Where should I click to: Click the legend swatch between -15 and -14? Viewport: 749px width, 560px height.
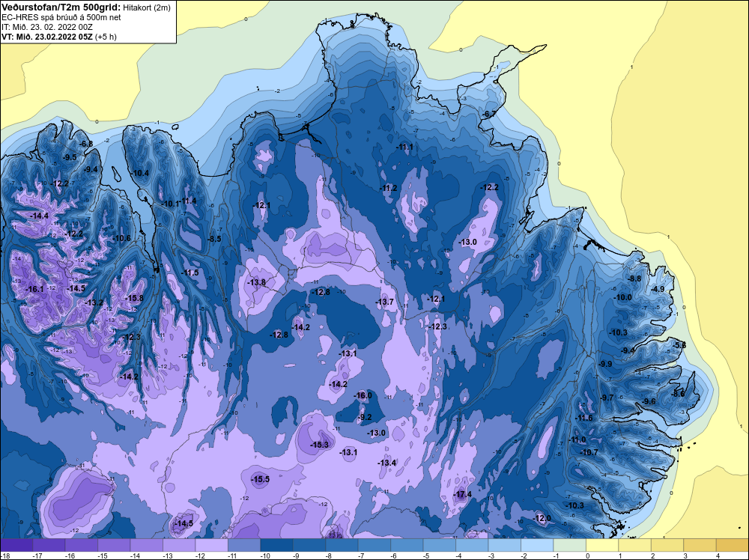click(x=114, y=545)
